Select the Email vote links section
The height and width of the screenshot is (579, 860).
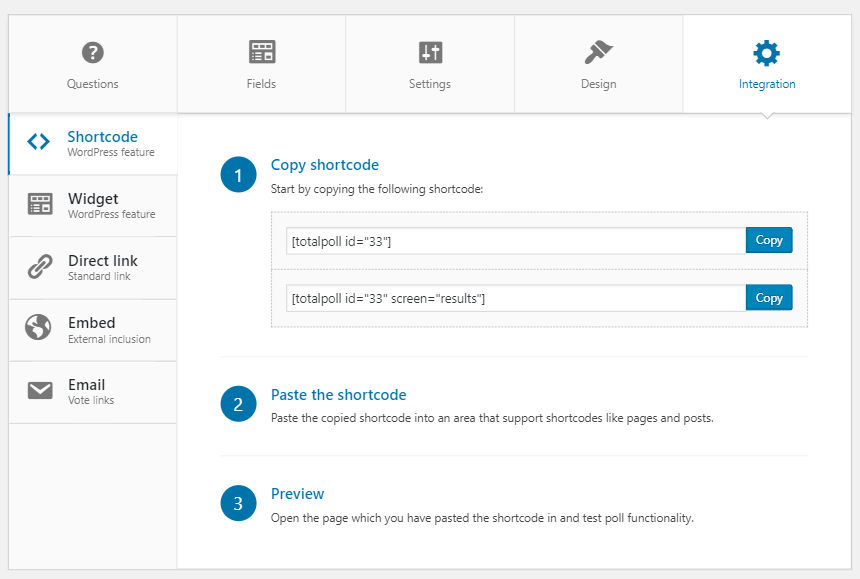click(93, 392)
